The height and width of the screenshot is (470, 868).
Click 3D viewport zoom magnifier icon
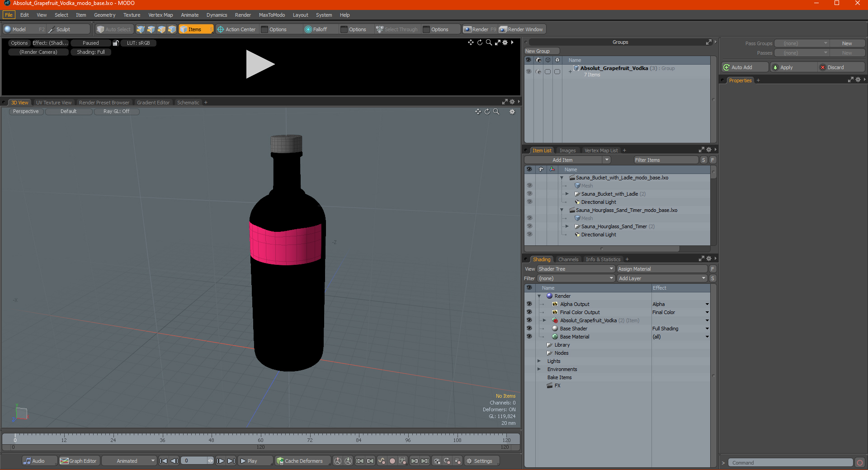pos(496,112)
